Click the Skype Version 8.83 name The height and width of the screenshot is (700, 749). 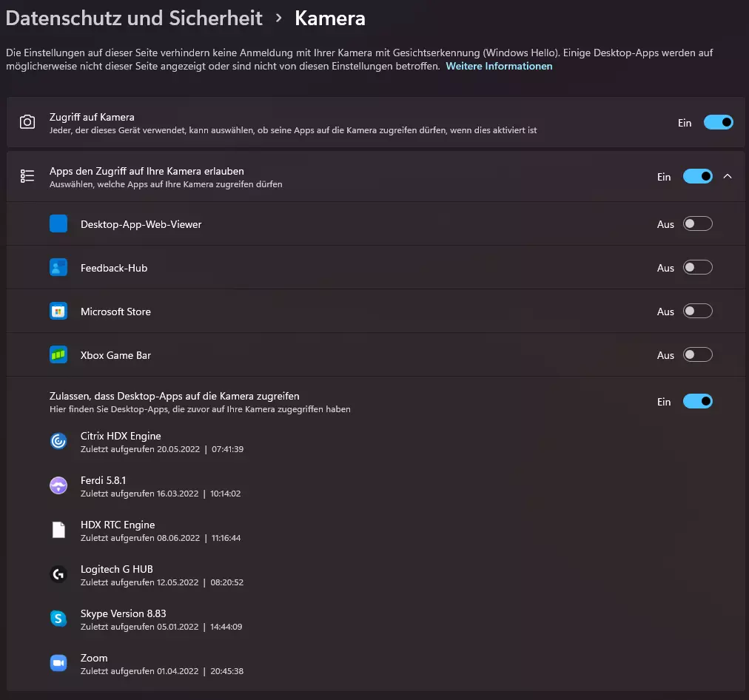coord(124,613)
